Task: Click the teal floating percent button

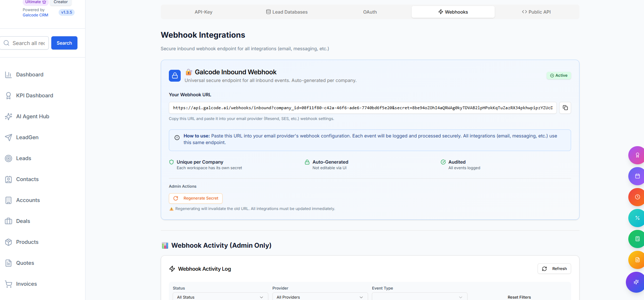Action: tap(637, 218)
